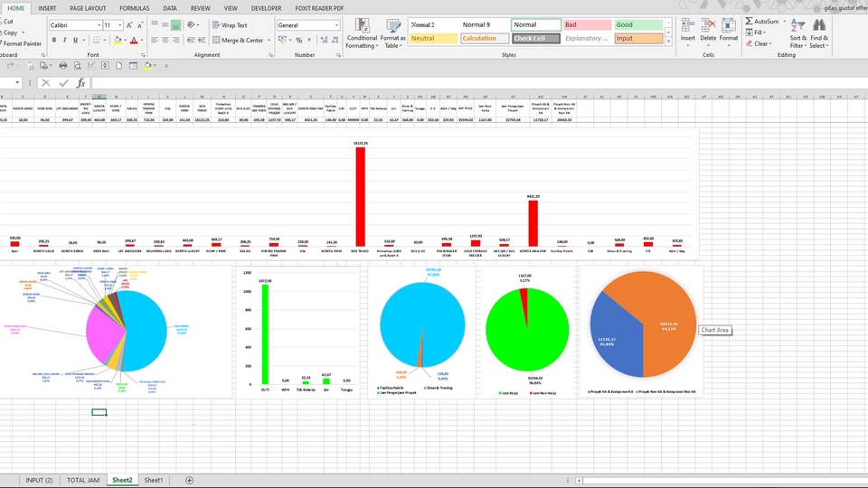
Task: Open Insert cells menu
Action: [x=687, y=33]
